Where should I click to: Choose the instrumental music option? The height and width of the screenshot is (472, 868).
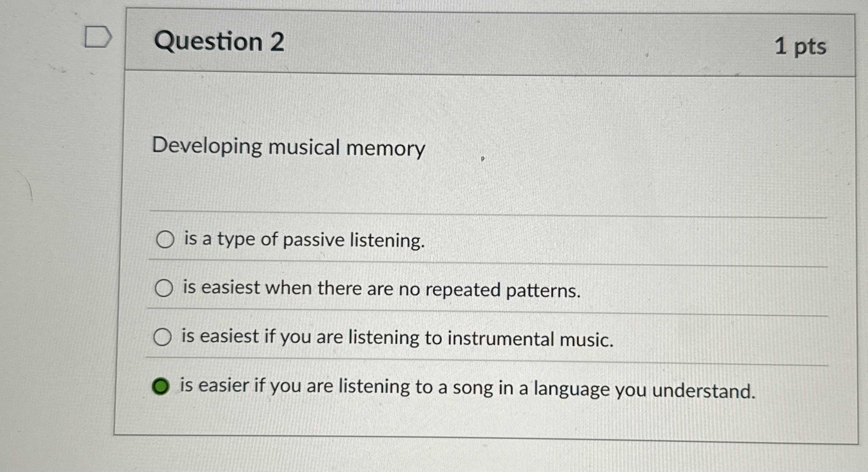165,338
